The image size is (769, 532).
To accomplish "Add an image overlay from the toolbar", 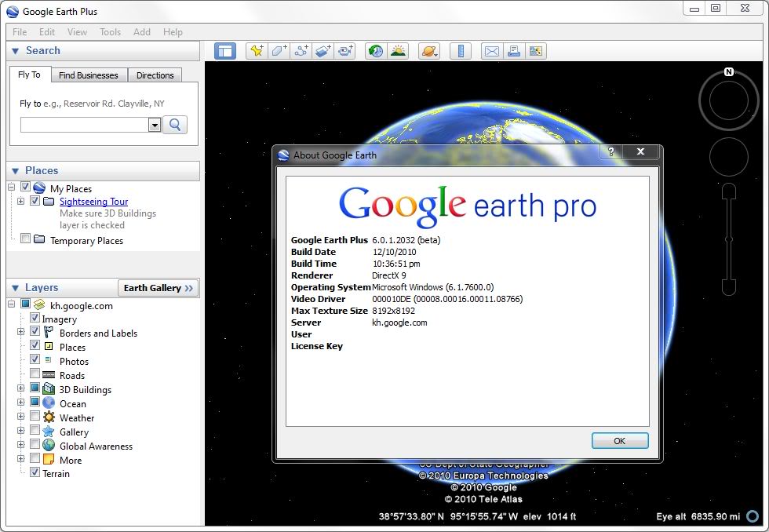I will point(323,51).
